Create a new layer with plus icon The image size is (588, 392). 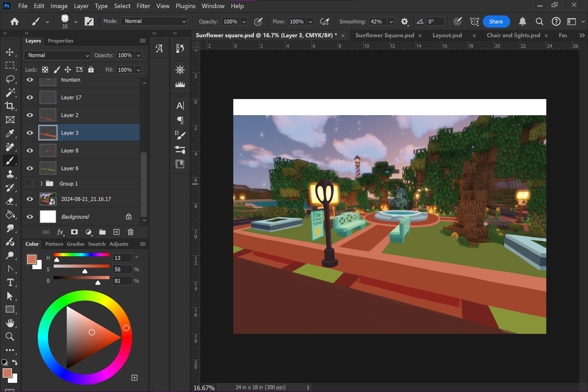click(x=117, y=232)
